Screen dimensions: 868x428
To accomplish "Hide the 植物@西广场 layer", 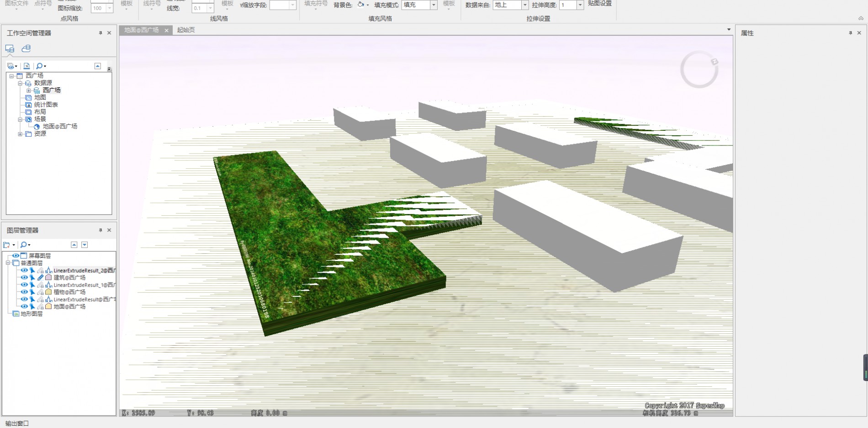I will click(x=24, y=292).
